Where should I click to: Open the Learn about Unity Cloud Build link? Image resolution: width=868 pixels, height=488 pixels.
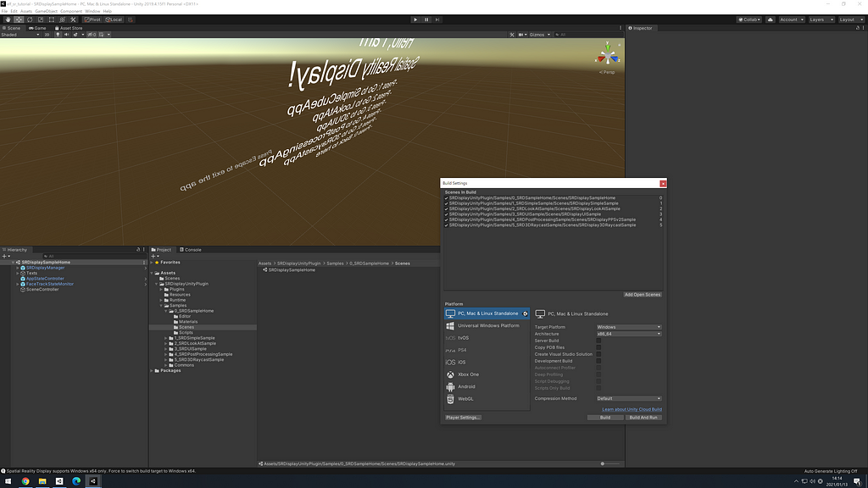[x=632, y=409]
